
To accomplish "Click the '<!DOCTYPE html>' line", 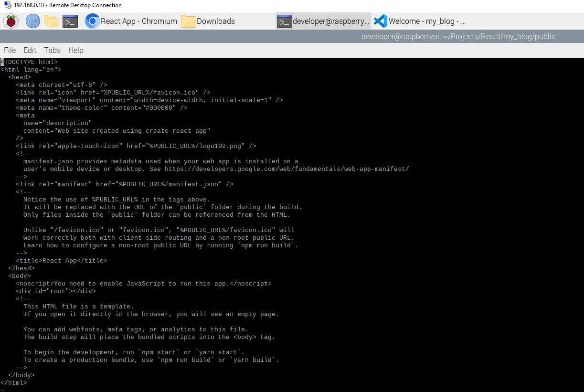I will [x=29, y=62].
